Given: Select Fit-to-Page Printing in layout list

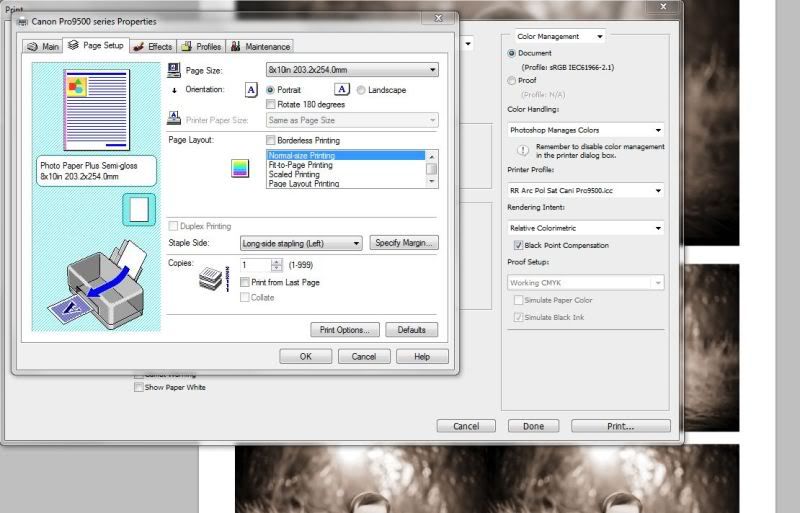Looking at the screenshot, I should (300, 165).
